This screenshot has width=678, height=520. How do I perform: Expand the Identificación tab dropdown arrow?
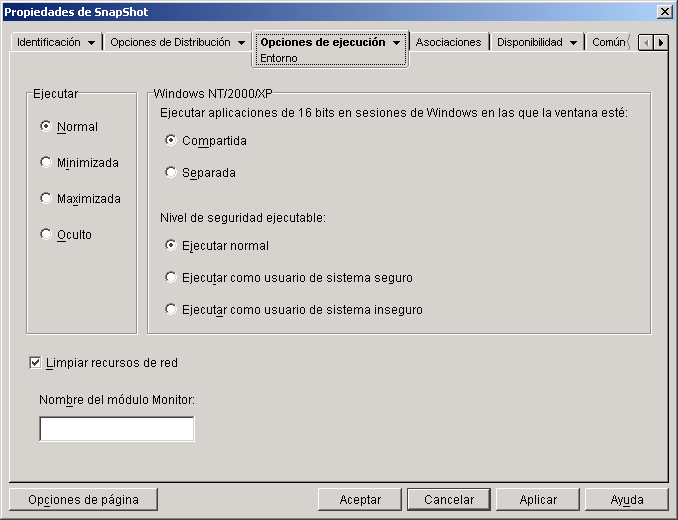pyautogui.click(x=91, y=43)
